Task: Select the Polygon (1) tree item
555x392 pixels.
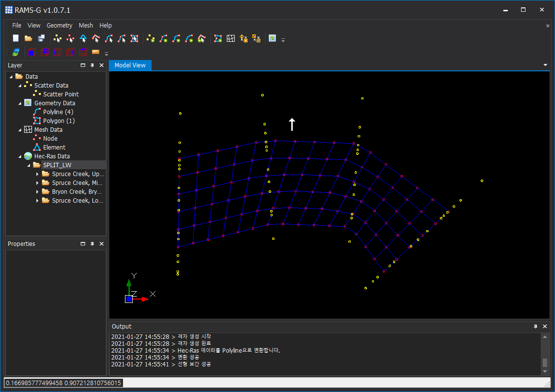Action: click(59, 121)
